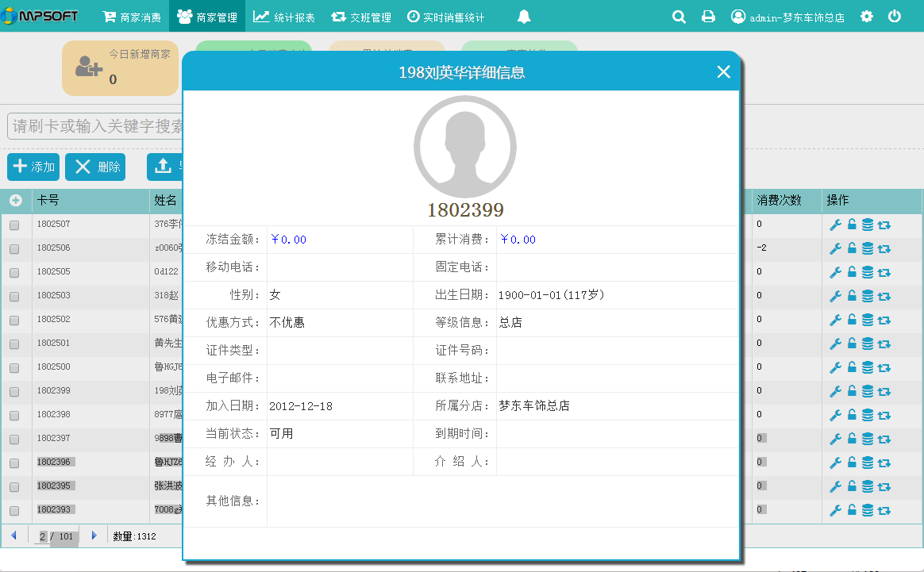This screenshot has width=924, height=572.
Task: Go to previous page with left arrow
Action: click(13, 536)
